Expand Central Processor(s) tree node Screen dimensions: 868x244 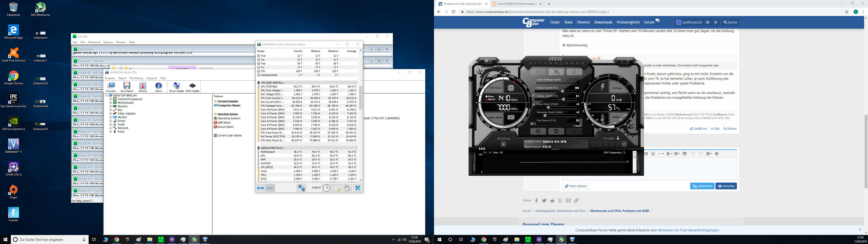point(111,99)
